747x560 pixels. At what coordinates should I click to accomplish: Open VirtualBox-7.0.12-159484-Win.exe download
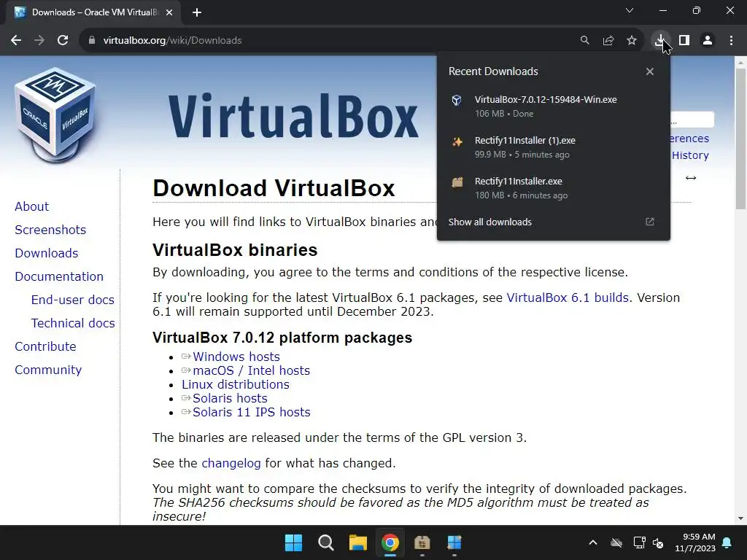(x=553, y=106)
